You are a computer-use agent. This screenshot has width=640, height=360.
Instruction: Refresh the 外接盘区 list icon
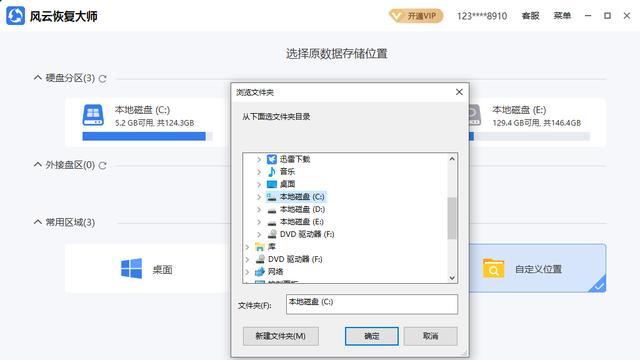tap(102, 165)
